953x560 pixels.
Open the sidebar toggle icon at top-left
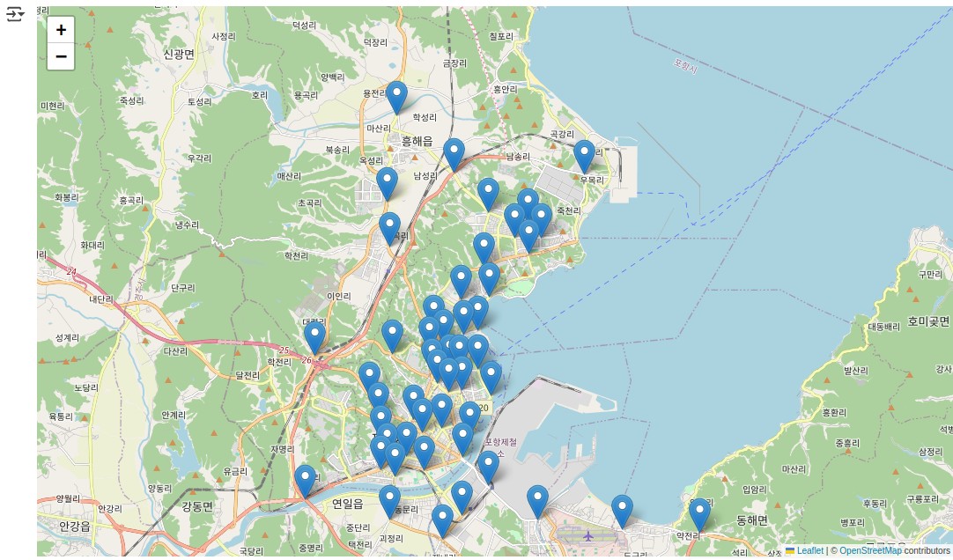coord(15,14)
